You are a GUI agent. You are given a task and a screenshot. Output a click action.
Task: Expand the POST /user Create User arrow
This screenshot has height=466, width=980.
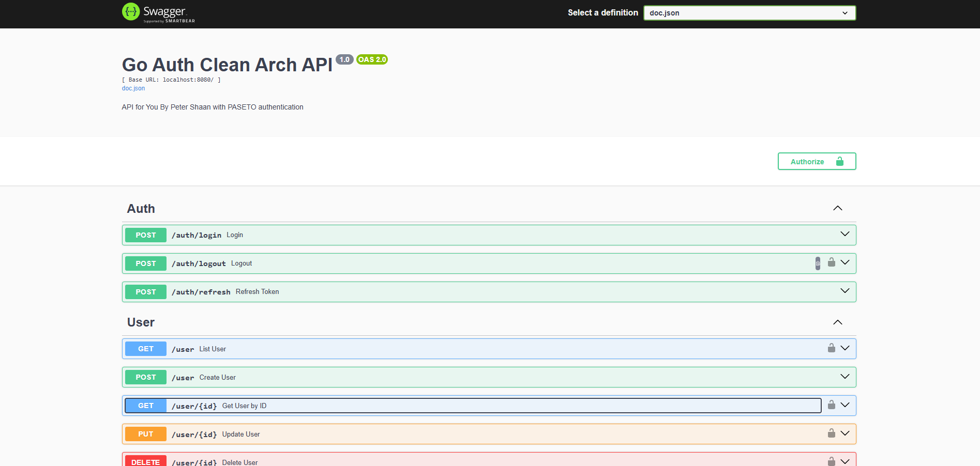click(845, 377)
